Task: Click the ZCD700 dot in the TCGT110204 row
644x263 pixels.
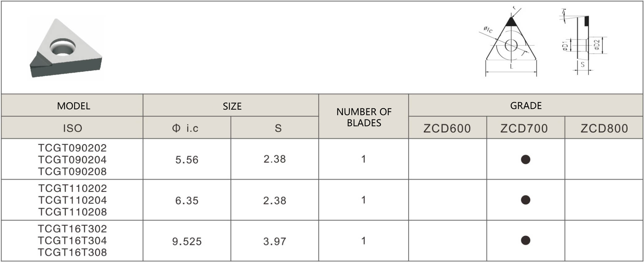Action: click(x=525, y=200)
